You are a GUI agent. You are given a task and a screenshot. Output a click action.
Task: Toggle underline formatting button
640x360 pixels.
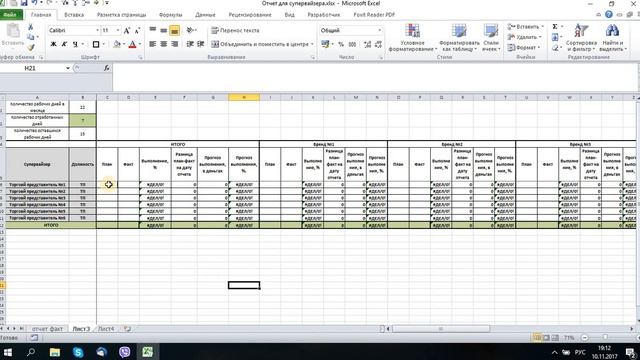(x=75, y=44)
